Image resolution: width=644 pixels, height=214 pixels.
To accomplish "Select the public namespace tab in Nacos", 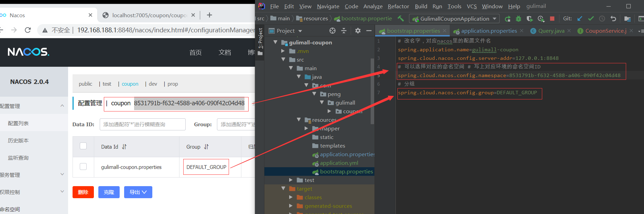I will (x=85, y=84).
